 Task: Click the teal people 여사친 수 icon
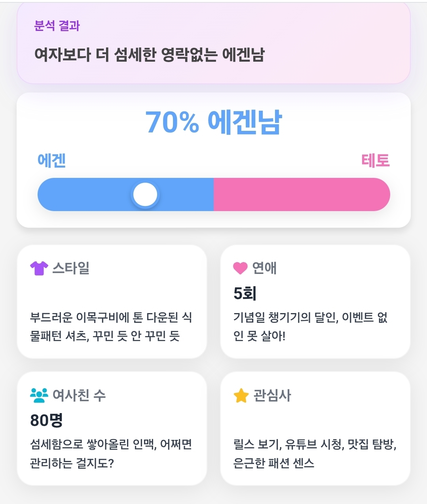(x=39, y=395)
